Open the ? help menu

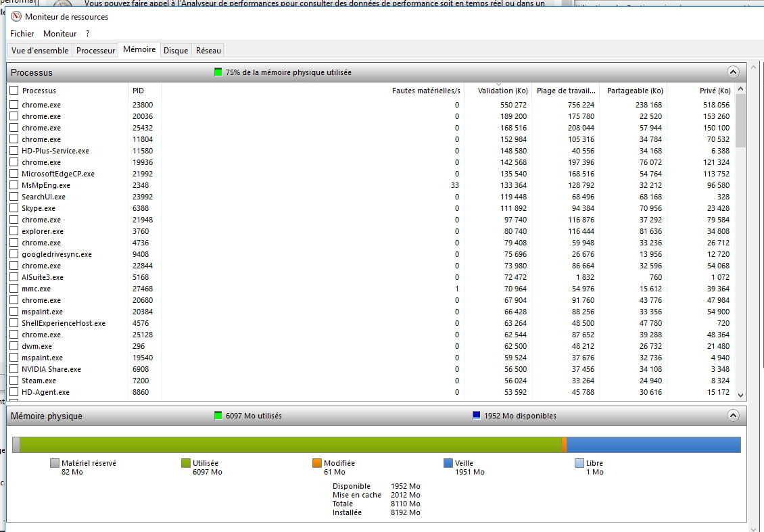88,34
